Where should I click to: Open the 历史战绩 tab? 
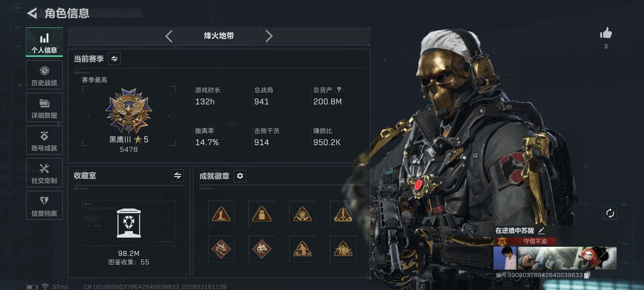44,75
